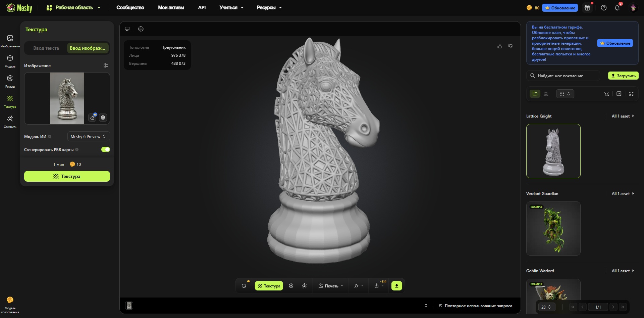Click the Найдите мое поколение search field
Image resolution: width=644 pixels, height=318 pixels.
tap(563, 76)
